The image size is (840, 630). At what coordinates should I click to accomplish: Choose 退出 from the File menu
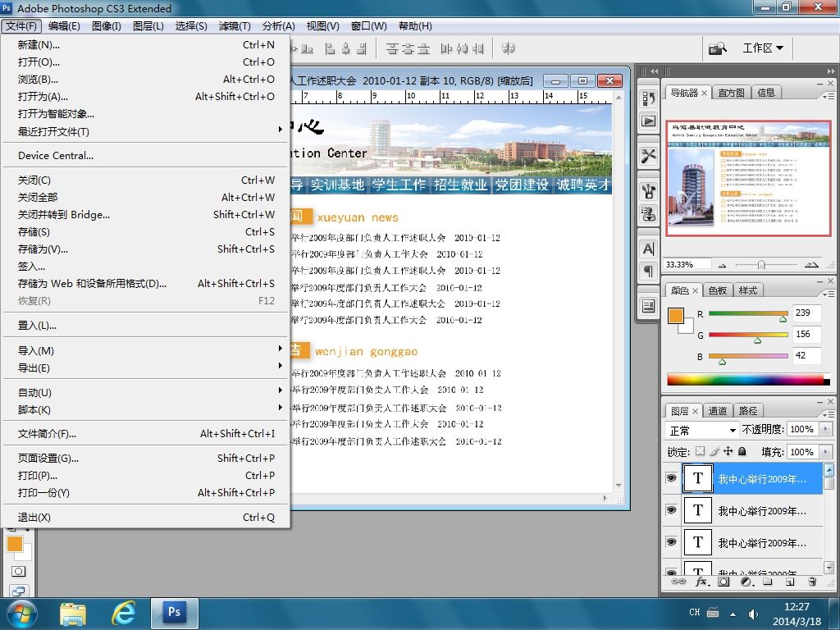(146, 518)
